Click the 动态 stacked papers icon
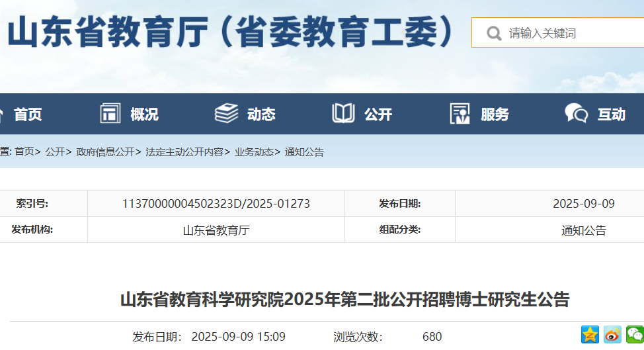The height and width of the screenshot is (350, 644). [x=226, y=113]
